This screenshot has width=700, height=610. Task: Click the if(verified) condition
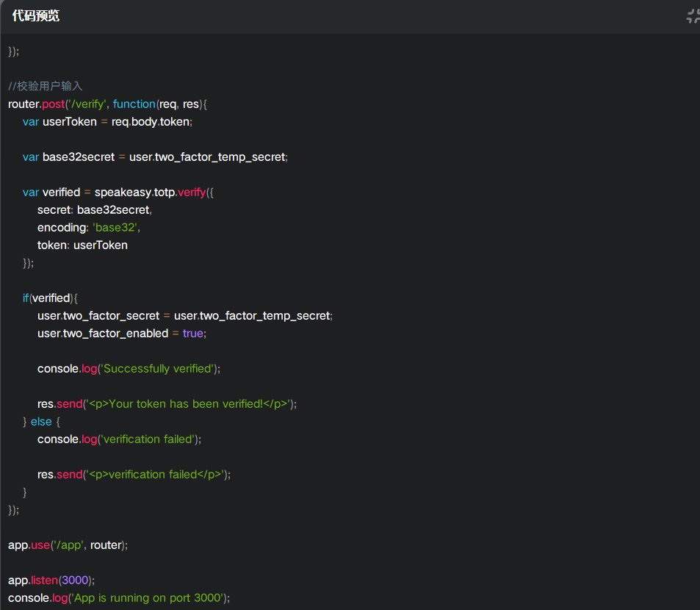(x=50, y=298)
